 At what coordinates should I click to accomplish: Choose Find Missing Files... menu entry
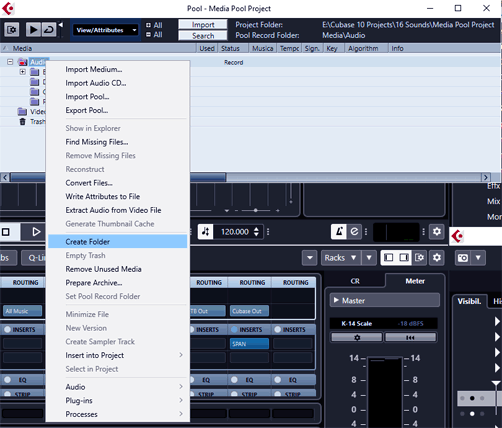coord(97,142)
